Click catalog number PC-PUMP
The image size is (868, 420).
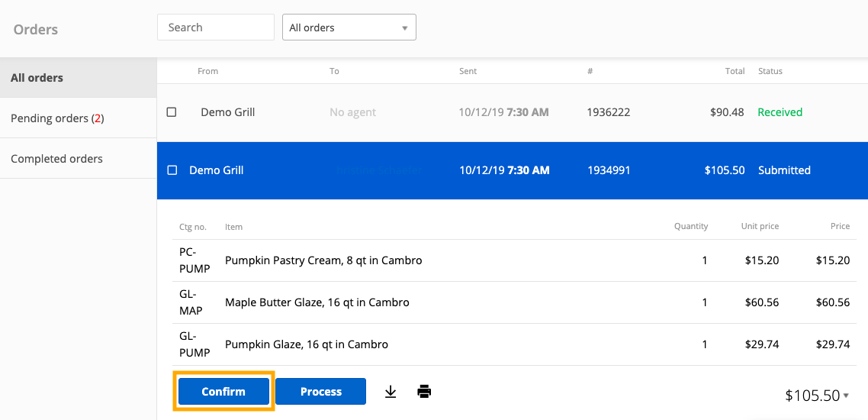click(x=194, y=260)
